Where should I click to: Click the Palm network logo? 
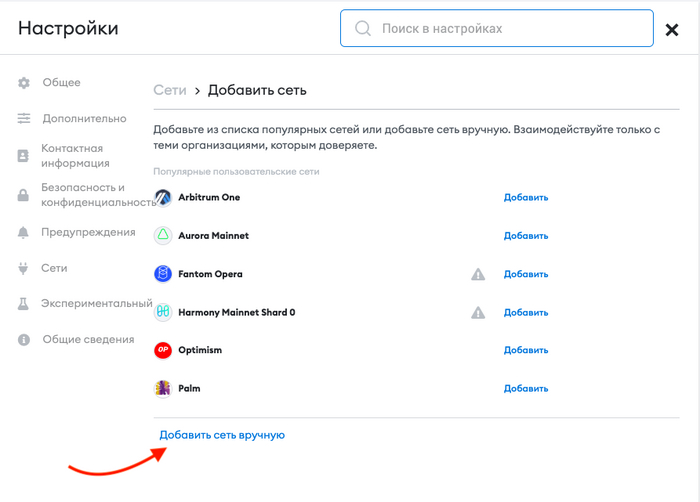click(x=163, y=388)
